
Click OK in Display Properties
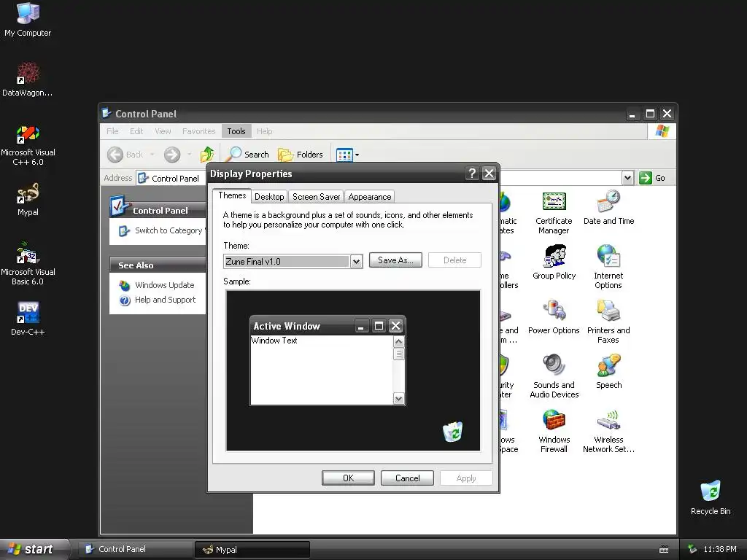tap(348, 478)
